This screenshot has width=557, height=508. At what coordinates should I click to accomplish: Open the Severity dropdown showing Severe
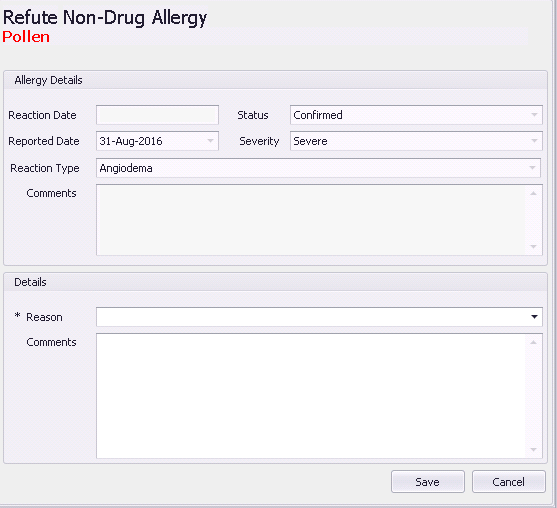click(534, 141)
